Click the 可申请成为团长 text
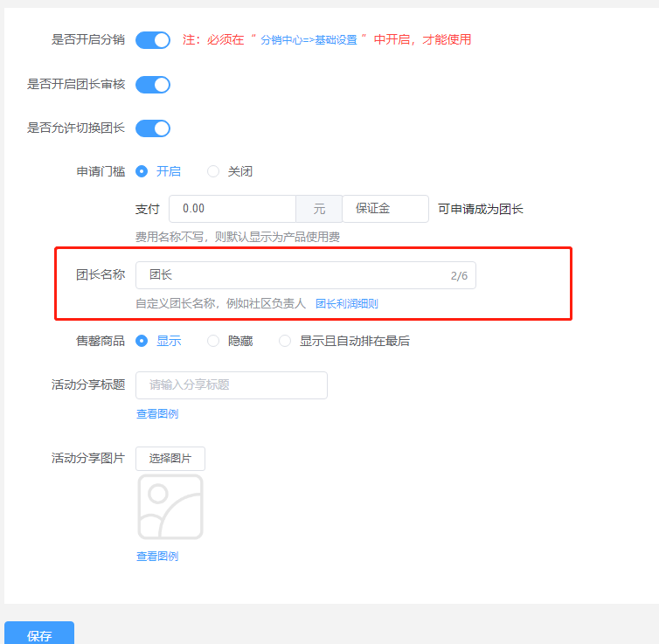This screenshot has width=659, height=644. coord(481,209)
